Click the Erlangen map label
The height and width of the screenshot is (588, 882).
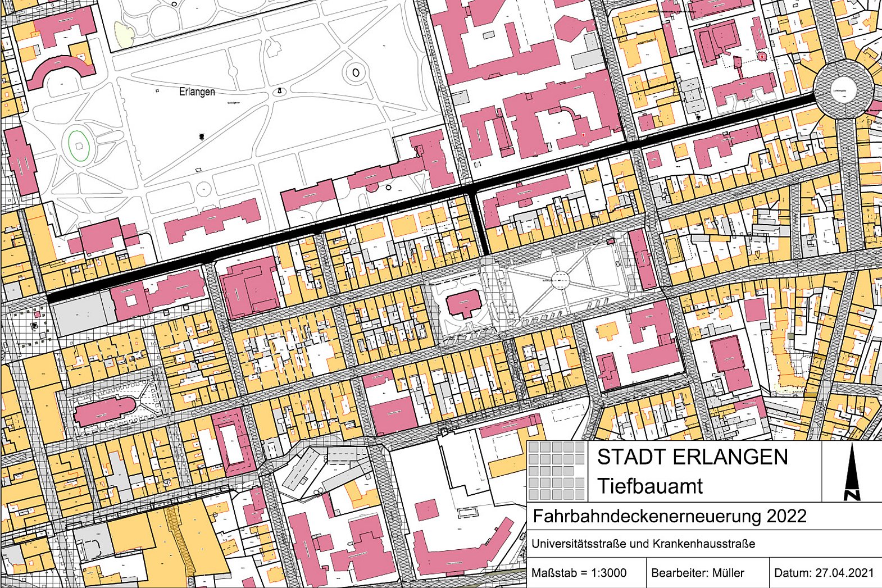(197, 92)
